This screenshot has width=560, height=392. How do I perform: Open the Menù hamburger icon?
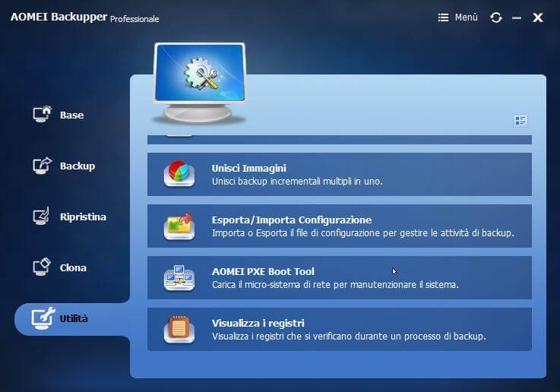click(x=443, y=17)
